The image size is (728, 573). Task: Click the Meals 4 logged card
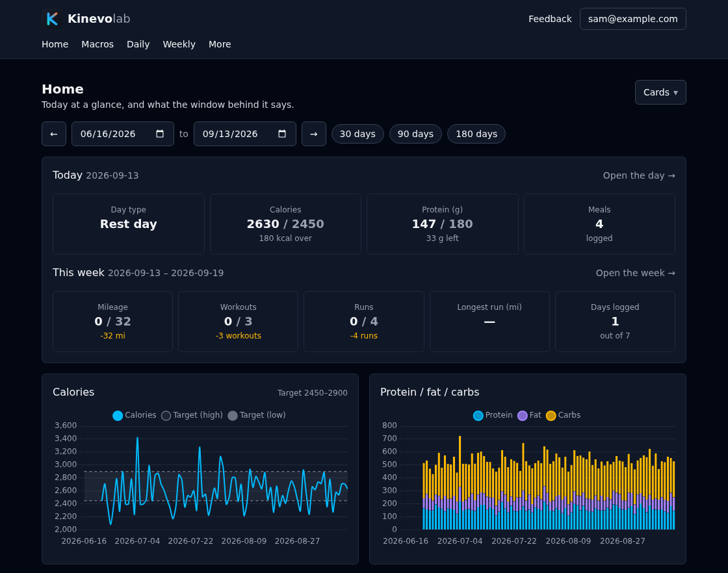click(599, 224)
